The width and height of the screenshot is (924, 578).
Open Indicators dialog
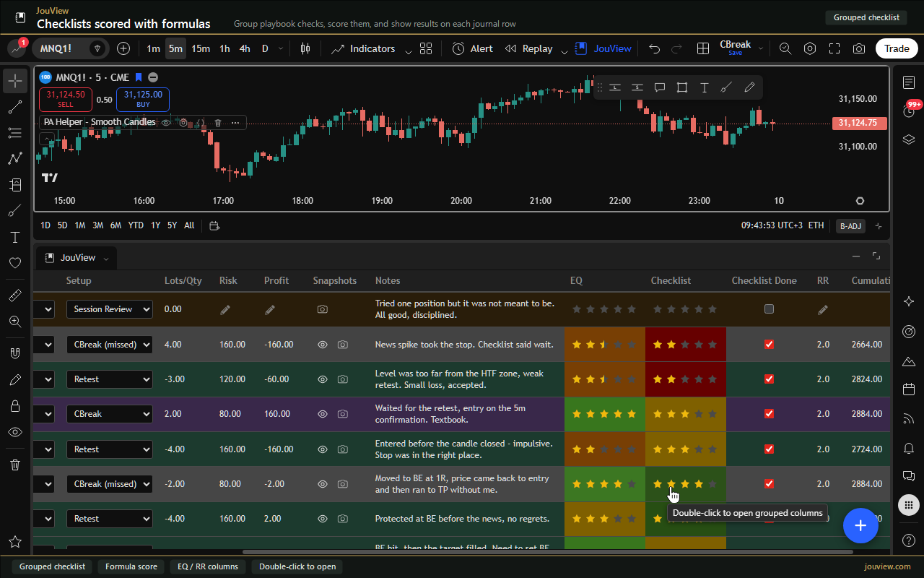coord(363,48)
